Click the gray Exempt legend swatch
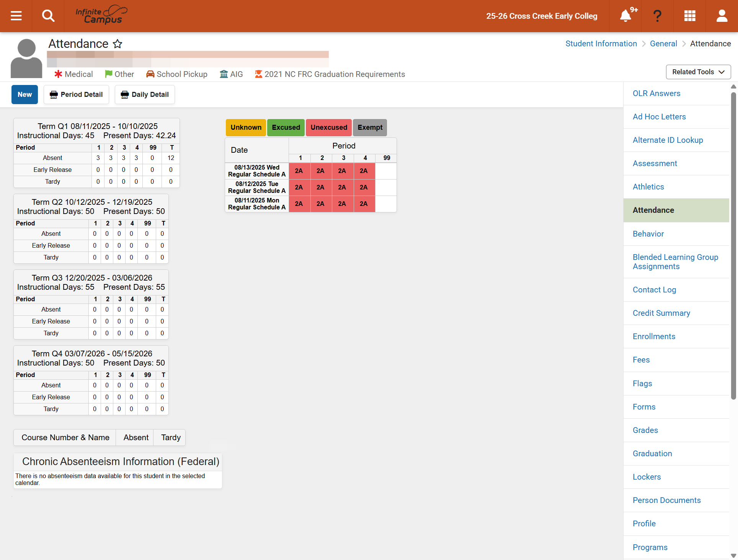 (370, 127)
